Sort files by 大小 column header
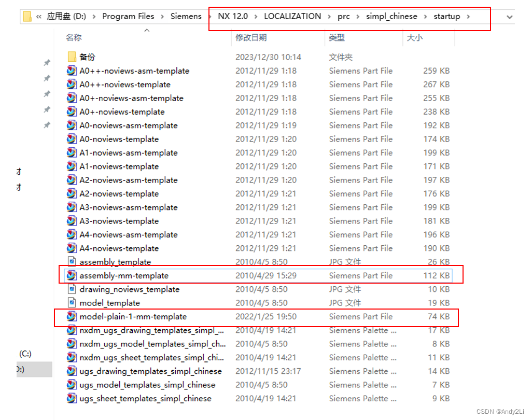This screenshot has width=532, height=420. pyautogui.click(x=415, y=37)
